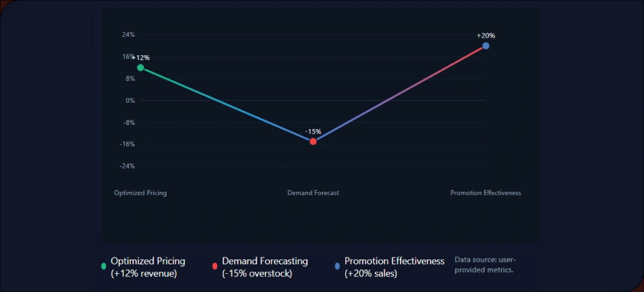Screen dimensions: 644x292
Task: Click the Optimized Pricing x-axis label
Action: coord(141,193)
